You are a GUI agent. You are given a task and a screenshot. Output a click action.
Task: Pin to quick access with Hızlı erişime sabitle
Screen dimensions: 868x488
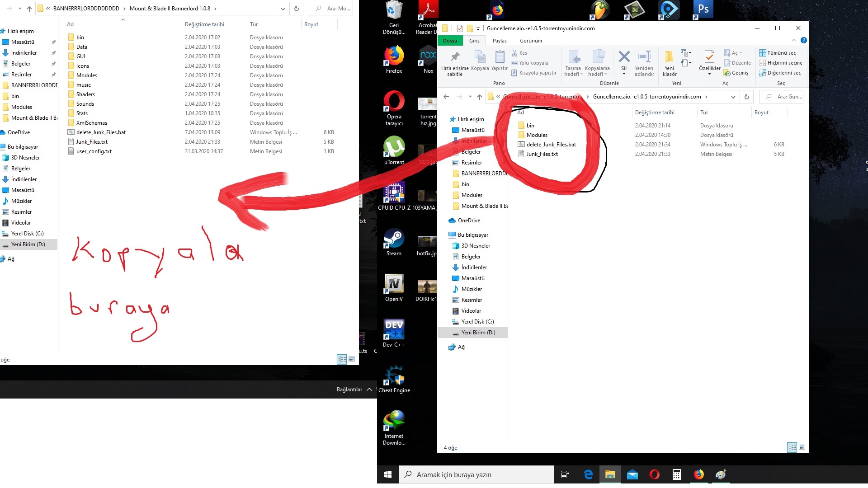click(x=455, y=63)
